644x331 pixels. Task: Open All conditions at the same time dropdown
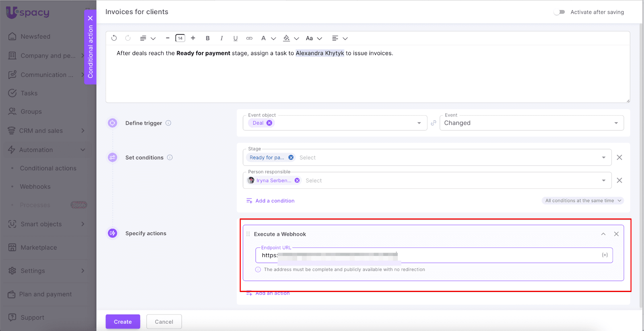[x=583, y=201]
